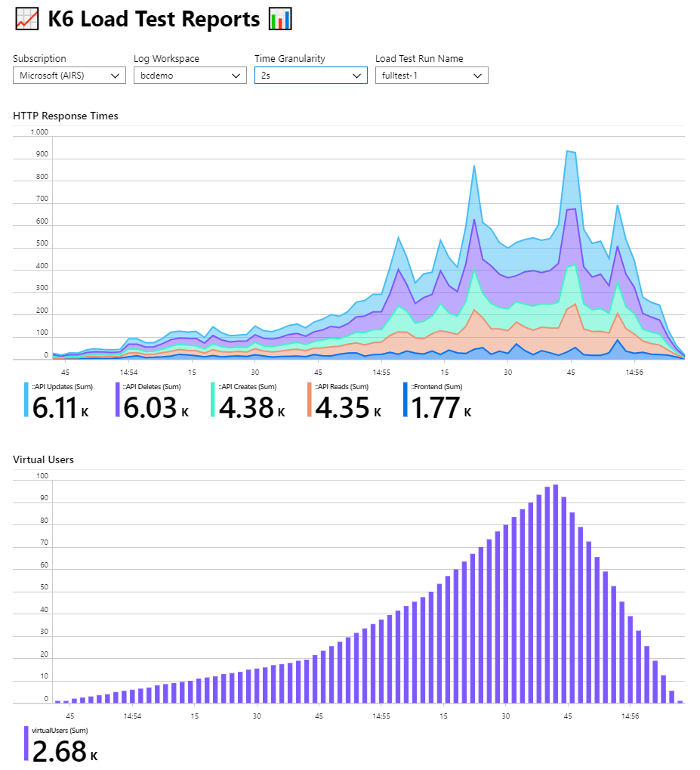
Task: Click the API Creates teal legend swatch
Action: pos(214,400)
